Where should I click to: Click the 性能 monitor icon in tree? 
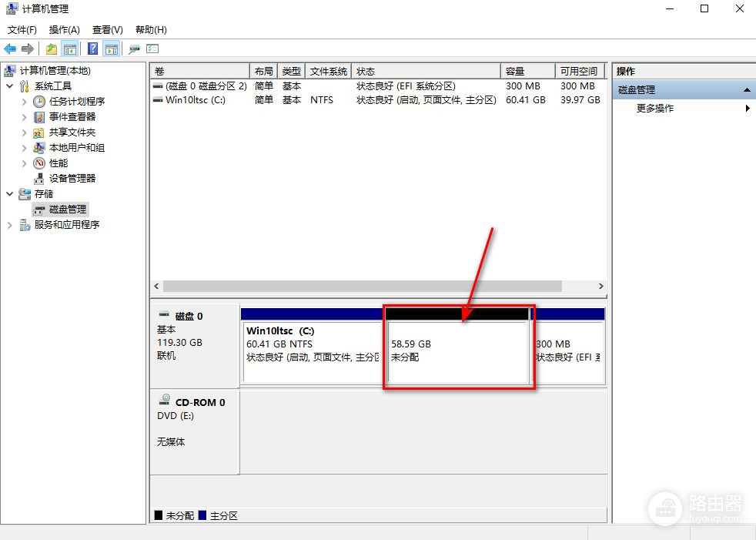pos(39,163)
